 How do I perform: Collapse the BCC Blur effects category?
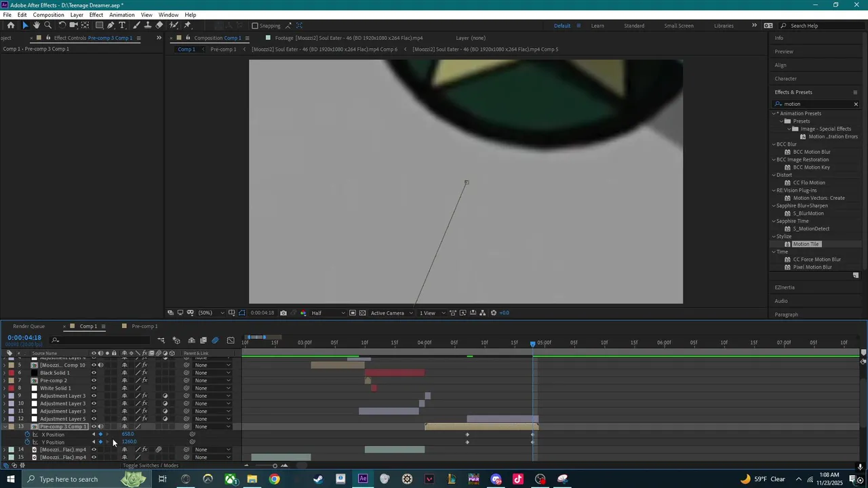[x=774, y=144]
